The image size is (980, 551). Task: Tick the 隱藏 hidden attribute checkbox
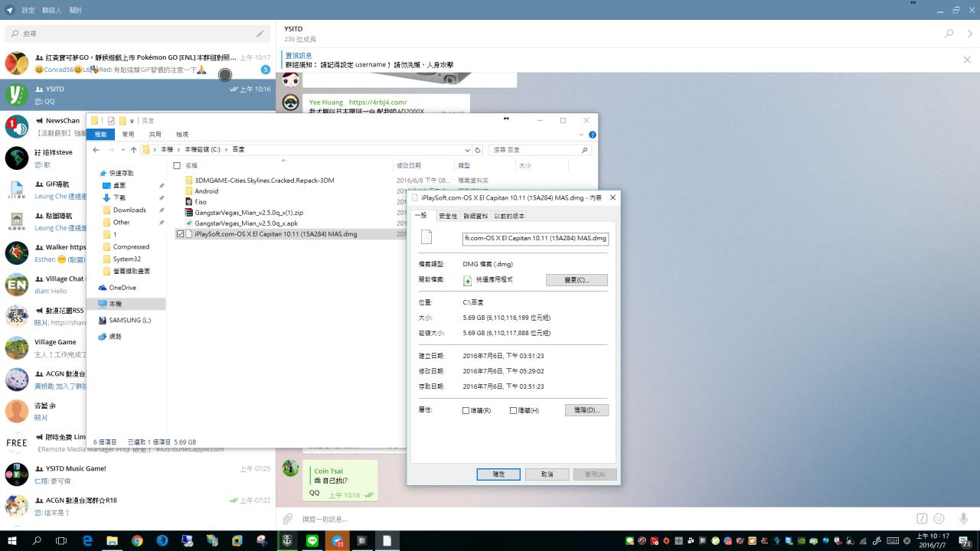[x=513, y=411]
